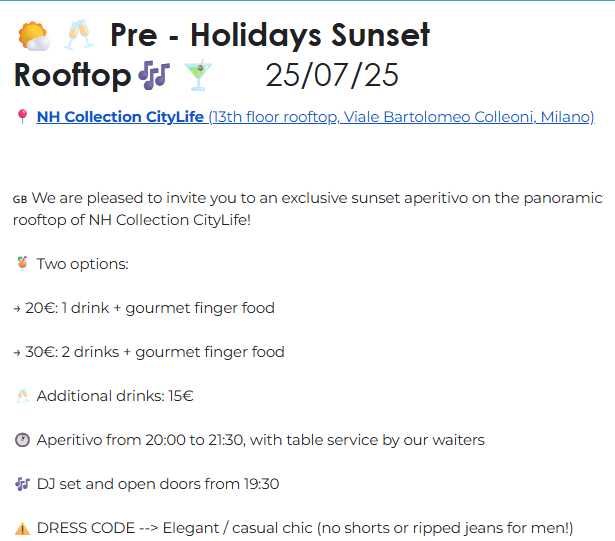Click the warning triangle icon near DRESS CODE
Screen dimensions: 615x541
tap(22, 528)
